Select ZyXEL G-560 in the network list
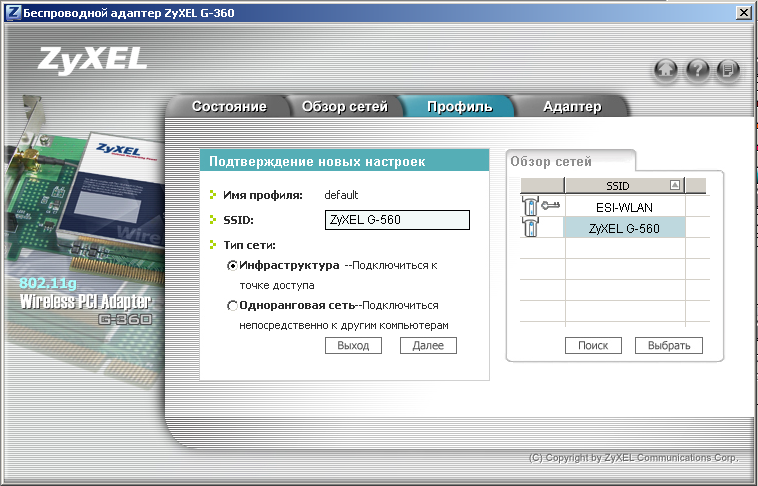 tap(624, 228)
